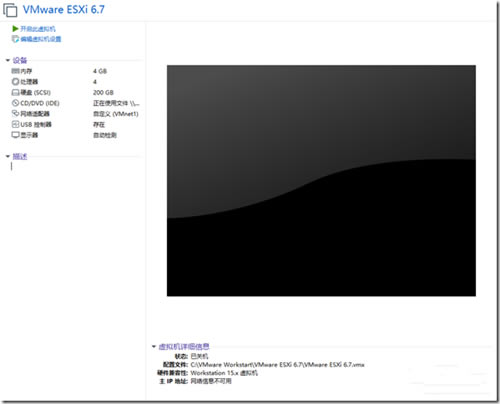This screenshot has width=500, height=404.
Task: Click the .vmx configuration file path
Action: (277, 364)
